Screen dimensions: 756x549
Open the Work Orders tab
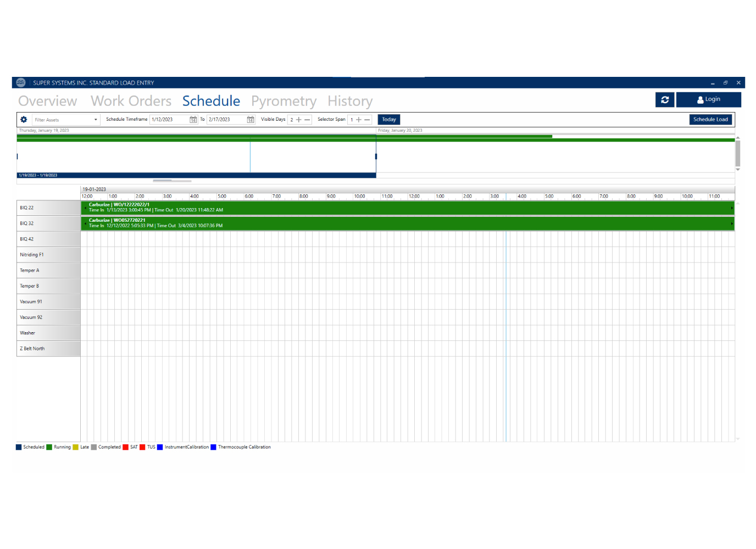[x=131, y=101]
